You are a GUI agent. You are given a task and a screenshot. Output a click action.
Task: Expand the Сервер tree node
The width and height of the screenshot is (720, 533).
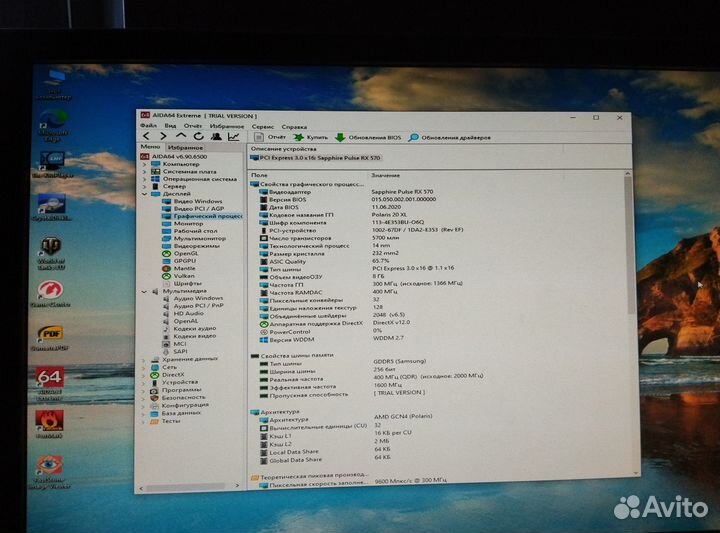click(x=144, y=186)
